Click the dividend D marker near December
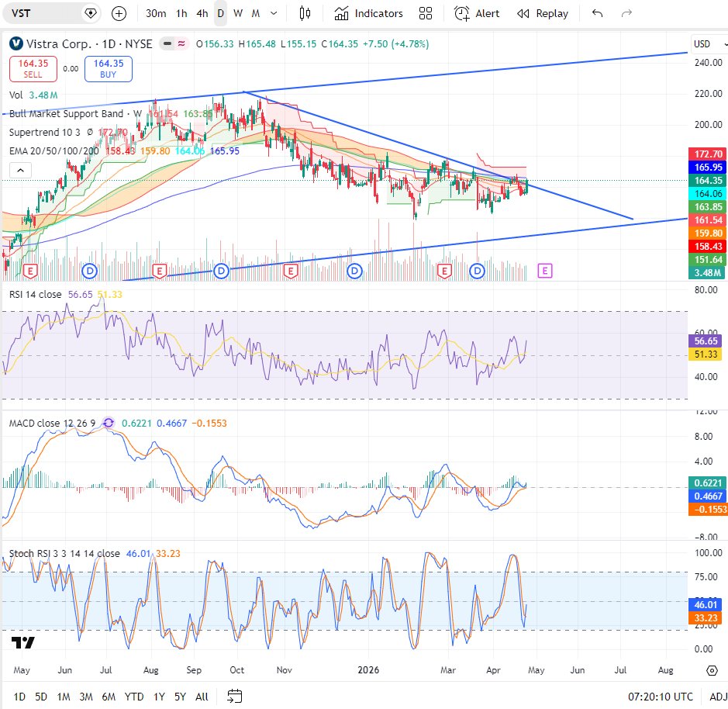Screen dimensions: 728x709 click(x=355, y=271)
